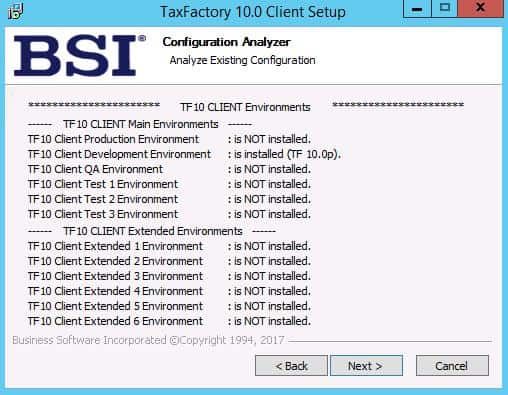Image resolution: width=508 pixels, height=395 pixels.
Task: Go back with the < Back button
Action: pos(291,365)
